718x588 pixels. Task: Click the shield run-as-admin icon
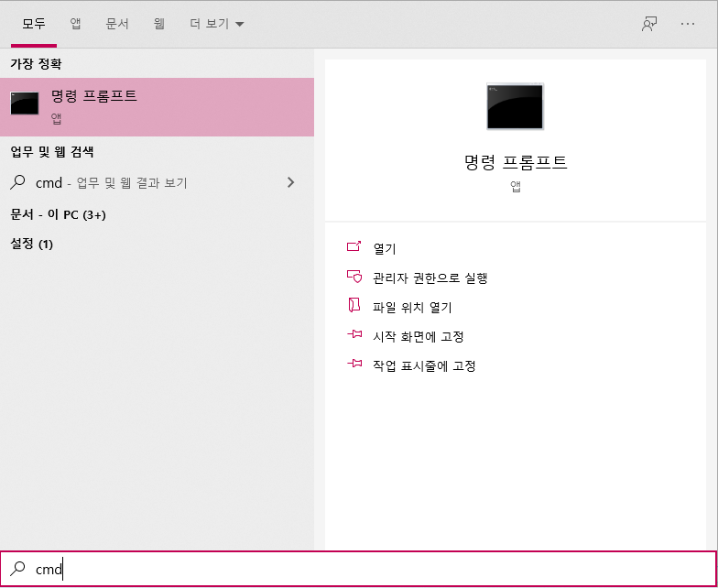354,277
